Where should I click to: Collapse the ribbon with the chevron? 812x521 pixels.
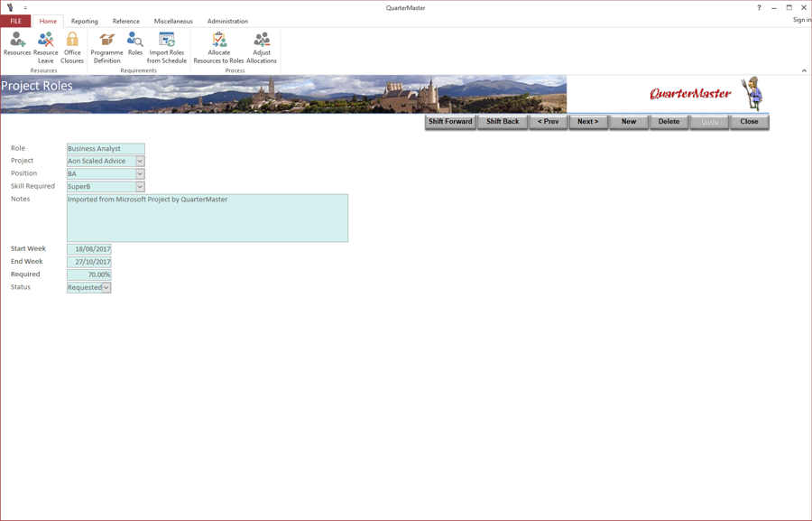(x=804, y=70)
